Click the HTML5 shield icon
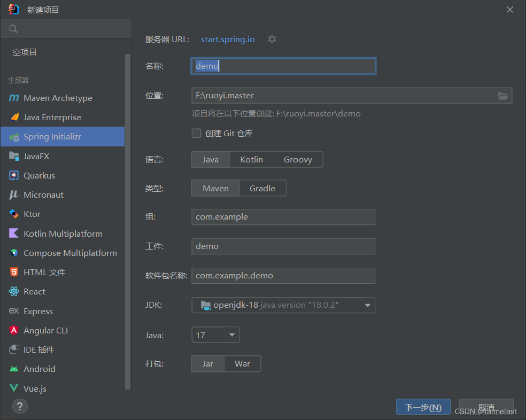Image resolution: width=526 pixels, height=420 pixels. tap(14, 272)
